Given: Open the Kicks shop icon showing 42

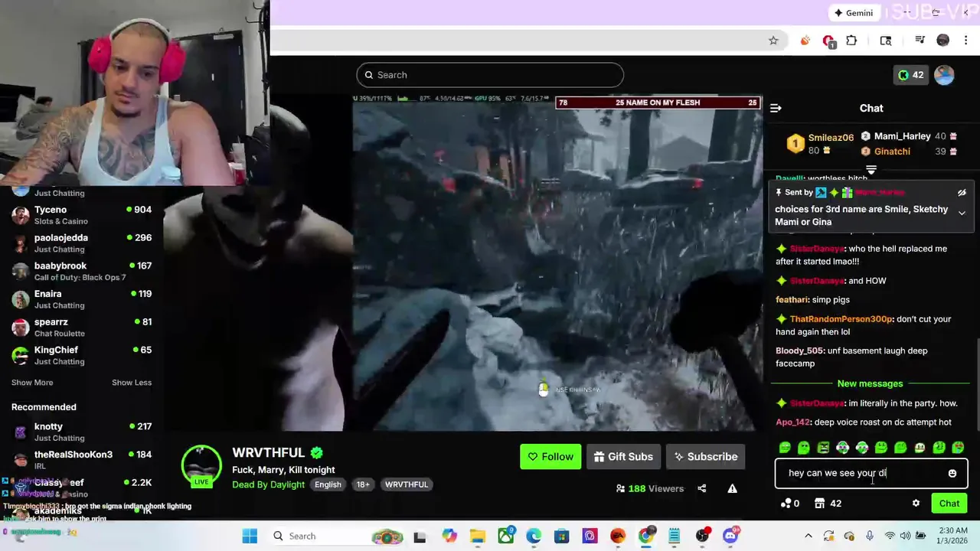Looking at the screenshot, I should click(x=828, y=504).
